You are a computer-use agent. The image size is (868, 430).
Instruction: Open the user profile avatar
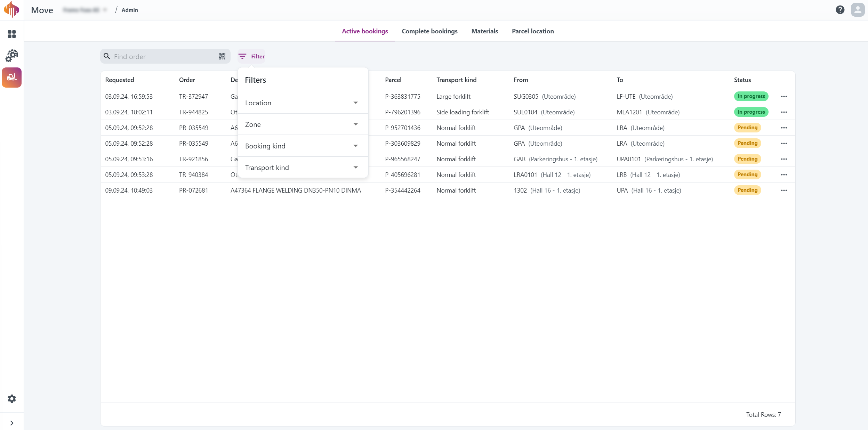click(858, 10)
